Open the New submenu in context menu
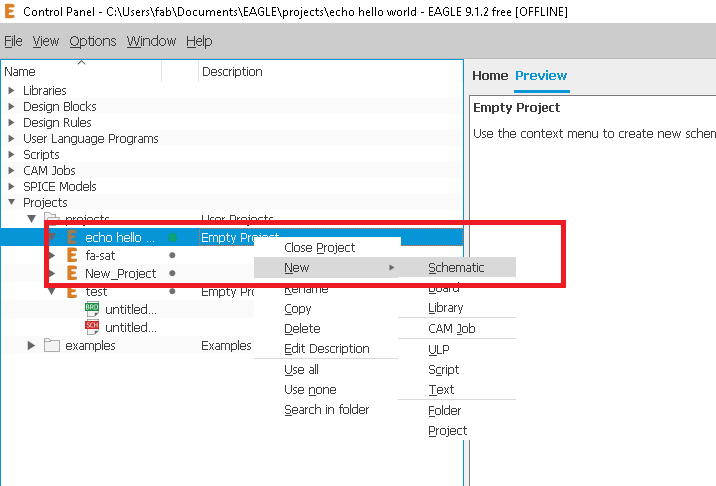Screen dimensions: 716x486 click(x=326, y=268)
